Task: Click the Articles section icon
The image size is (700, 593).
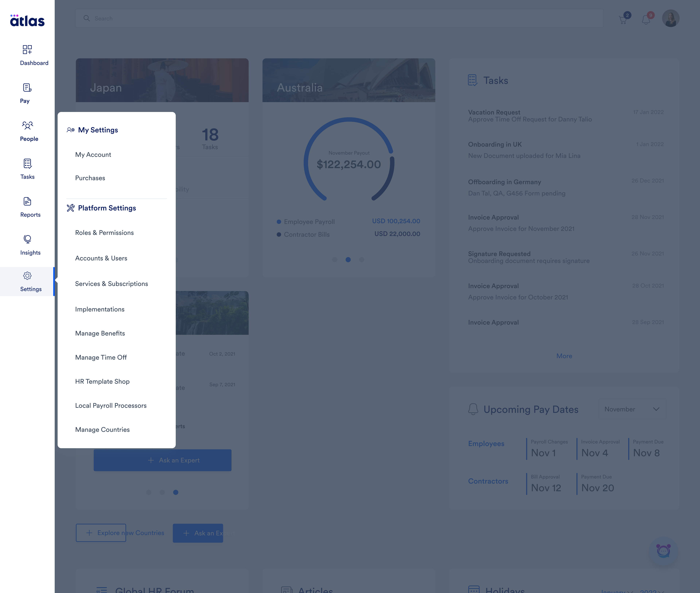Action: (286, 590)
